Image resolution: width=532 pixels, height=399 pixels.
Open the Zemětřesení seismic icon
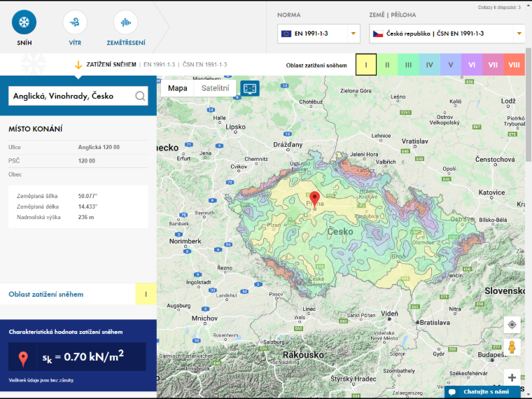coord(126,22)
